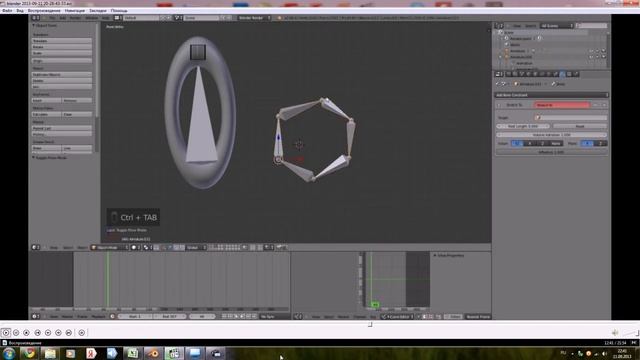This screenshot has width=640, height=360.
Task: Click the Influence slider
Action: (551, 152)
